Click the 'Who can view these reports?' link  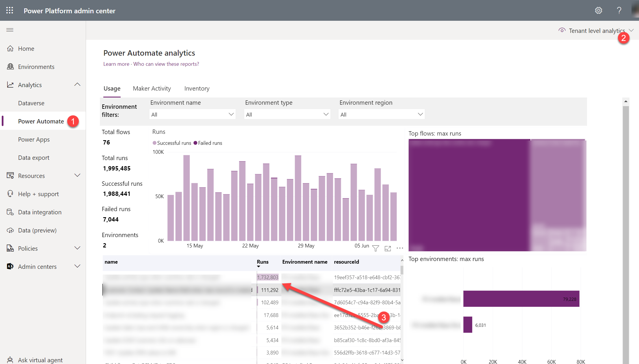tap(166, 64)
